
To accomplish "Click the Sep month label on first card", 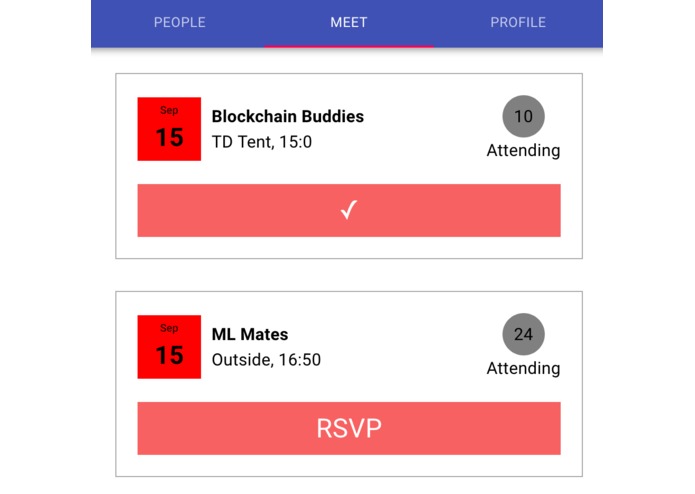I will [x=169, y=110].
